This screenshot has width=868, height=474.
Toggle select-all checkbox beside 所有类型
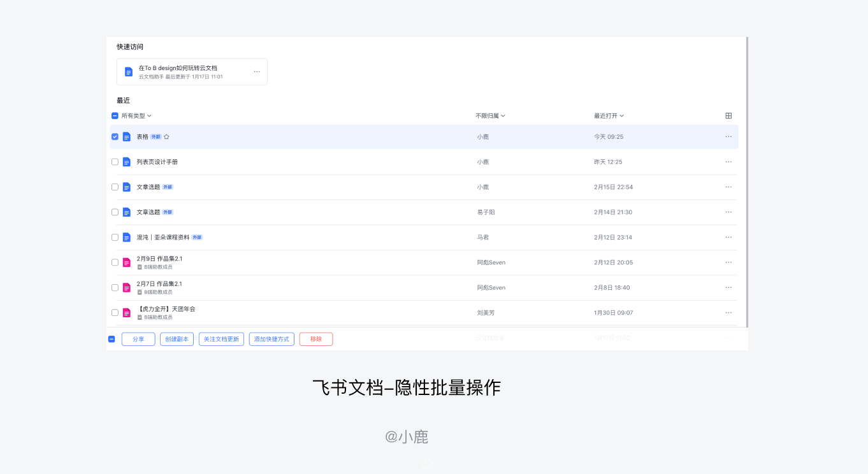click(115, 116)
